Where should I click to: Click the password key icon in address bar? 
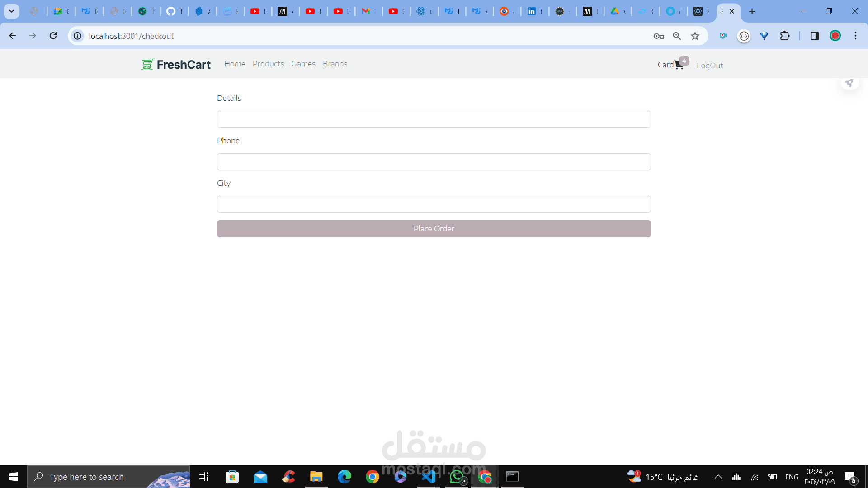tap(659, 36)
